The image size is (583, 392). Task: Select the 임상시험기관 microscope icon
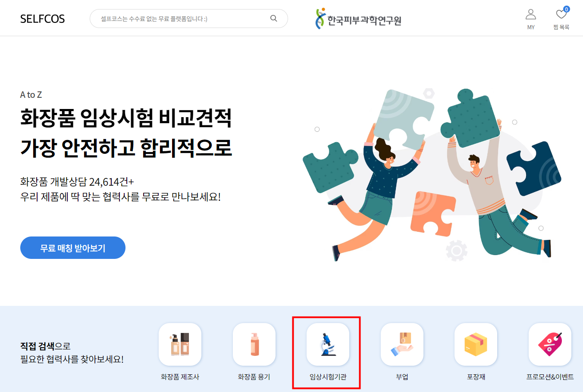click(328, 344)
